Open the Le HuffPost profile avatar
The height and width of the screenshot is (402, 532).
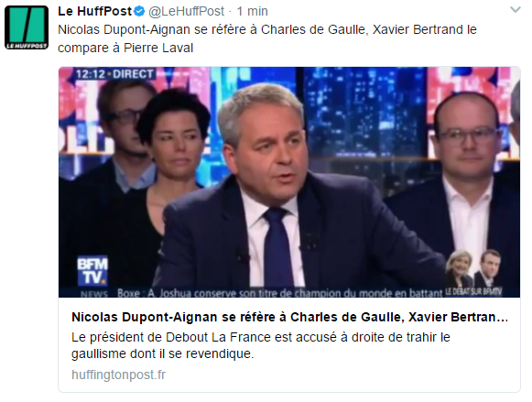click(x=27, y=27)
